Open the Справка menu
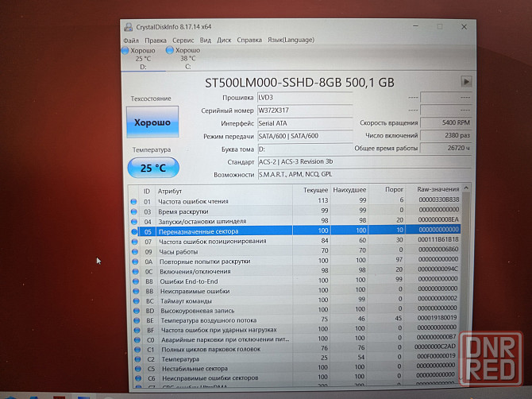Screen dimensions: 532x399 click(249, 40)
